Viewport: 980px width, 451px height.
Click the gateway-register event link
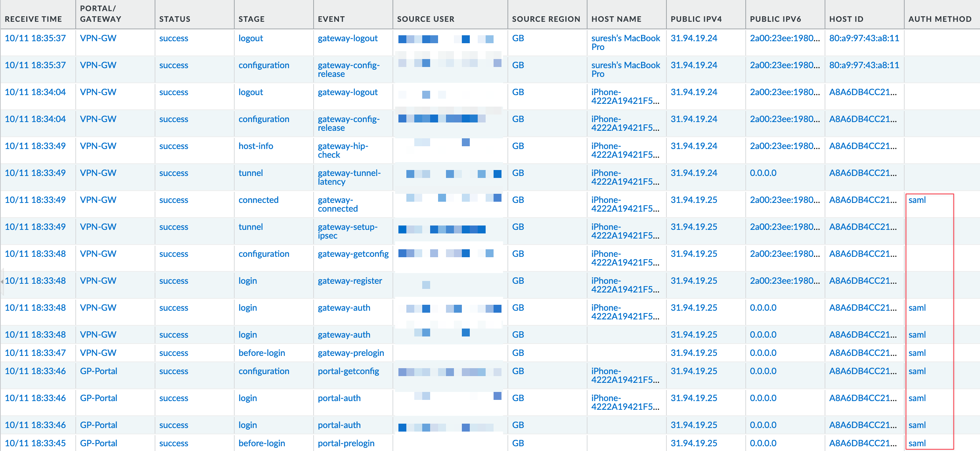pos(350,281)
